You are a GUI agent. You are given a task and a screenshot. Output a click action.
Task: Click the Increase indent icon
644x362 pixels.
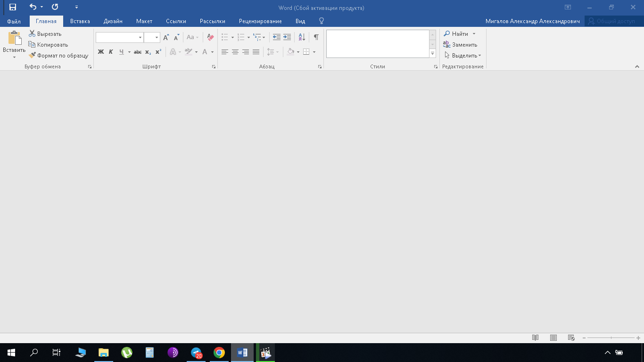[287, 37]
